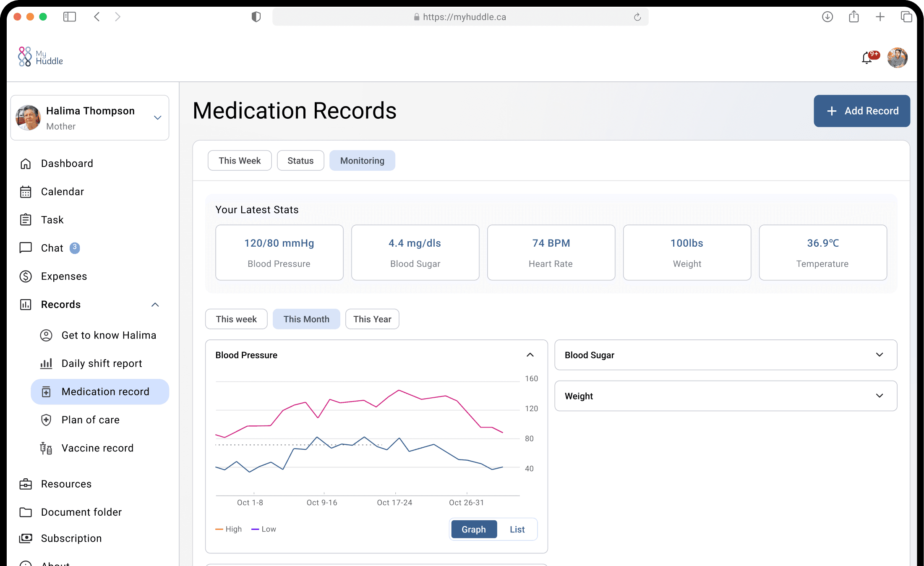924x566 pixels.
Task: Open Document folder in the sidebar
Action: (81, 512)
